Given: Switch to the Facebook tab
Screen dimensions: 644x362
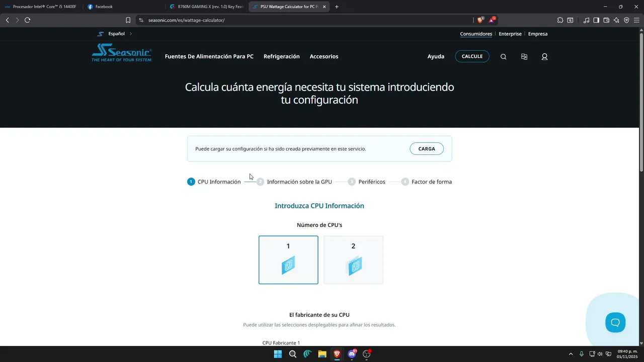Looking at the screenshot, I should 124,7.
